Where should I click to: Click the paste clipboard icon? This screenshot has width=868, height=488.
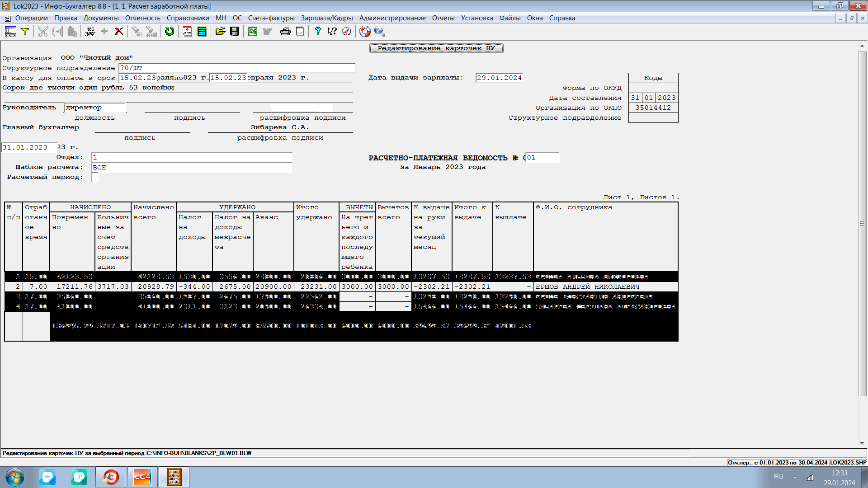(x=72, y=31)
